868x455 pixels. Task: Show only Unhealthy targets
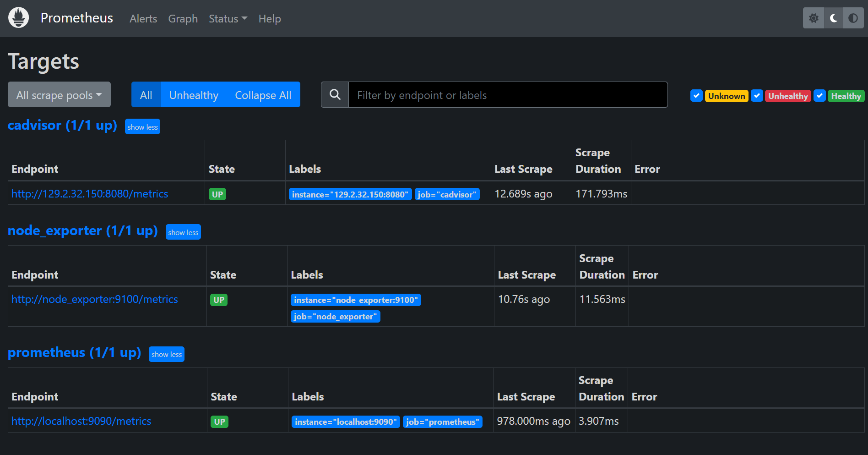(x=194, y=95)
